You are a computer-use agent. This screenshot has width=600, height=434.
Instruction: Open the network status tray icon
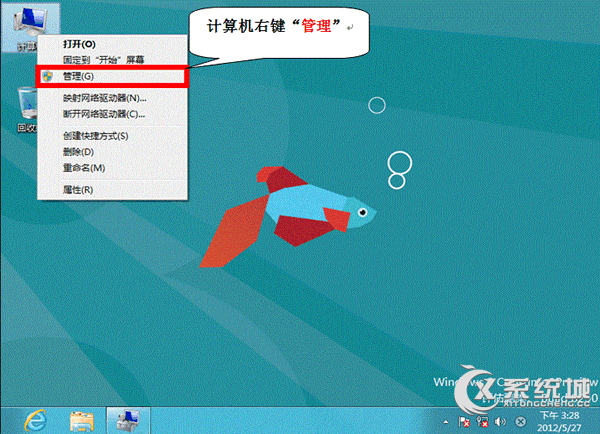[x=483, y=423]
